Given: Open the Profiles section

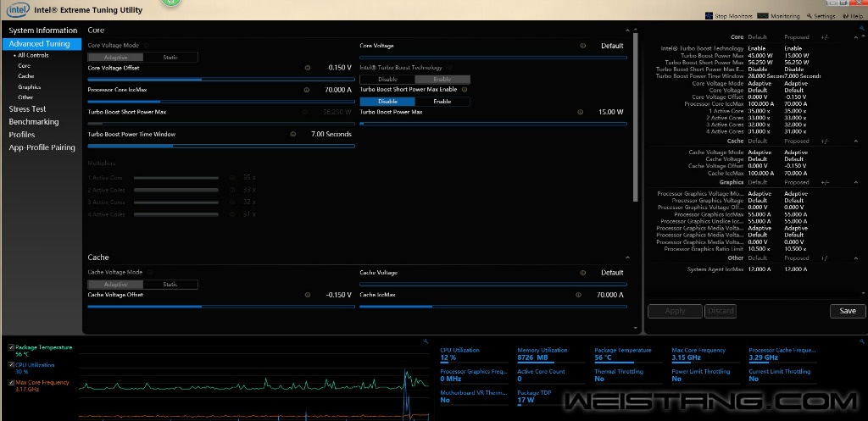Looking at the screenshot, I should pyautogui.click(x=21, y=135).
